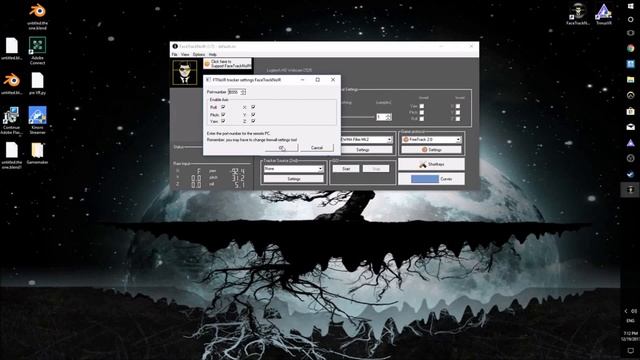Screen dimensions: 640x360
Task: Open the Help menu
Action: point(213,54)
